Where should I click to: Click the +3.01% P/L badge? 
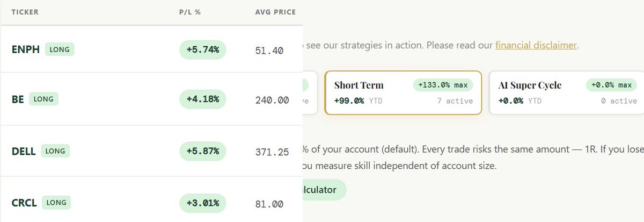[203, 203]
